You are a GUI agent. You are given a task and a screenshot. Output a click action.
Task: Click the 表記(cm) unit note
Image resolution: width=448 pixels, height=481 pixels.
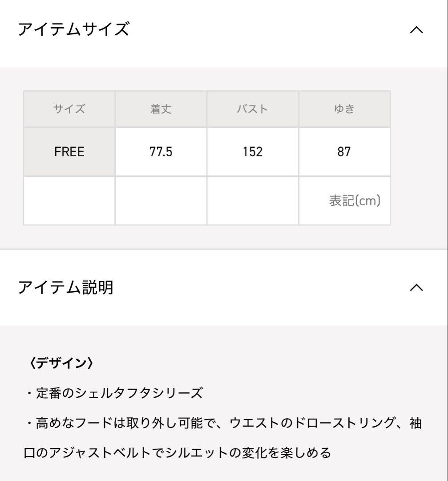coord(355,201)
